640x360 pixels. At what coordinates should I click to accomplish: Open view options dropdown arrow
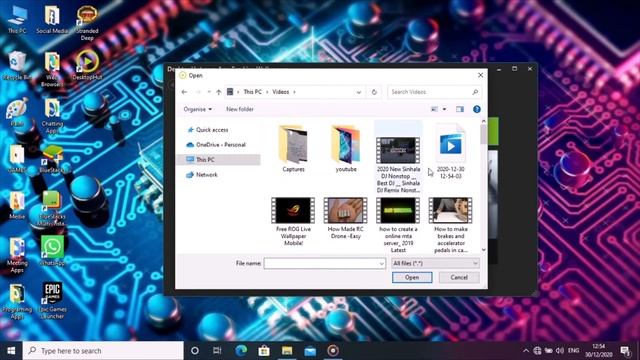coord(444,109)
